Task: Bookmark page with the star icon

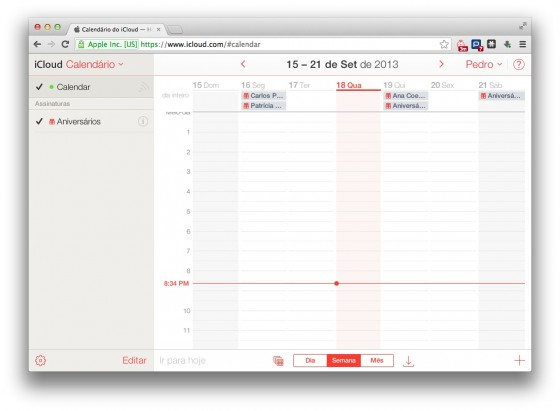Action: tap(444, 44)
